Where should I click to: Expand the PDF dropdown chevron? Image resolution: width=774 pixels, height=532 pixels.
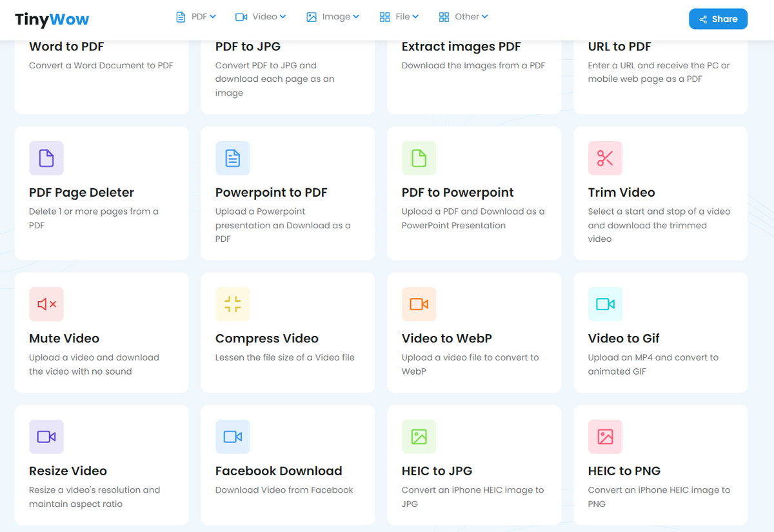point(213,17)
